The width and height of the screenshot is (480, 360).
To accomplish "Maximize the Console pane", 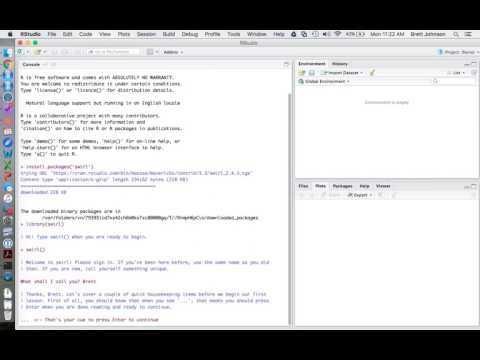I will point(286,64).
